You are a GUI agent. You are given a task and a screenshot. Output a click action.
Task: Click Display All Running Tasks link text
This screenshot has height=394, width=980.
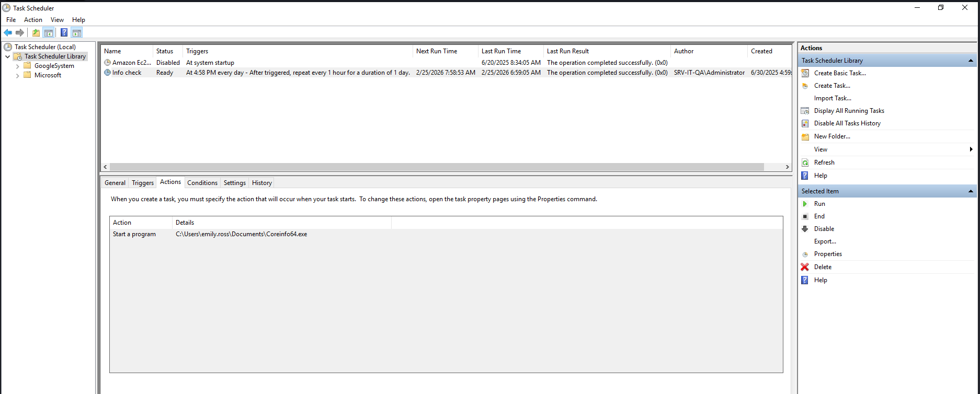849,111
